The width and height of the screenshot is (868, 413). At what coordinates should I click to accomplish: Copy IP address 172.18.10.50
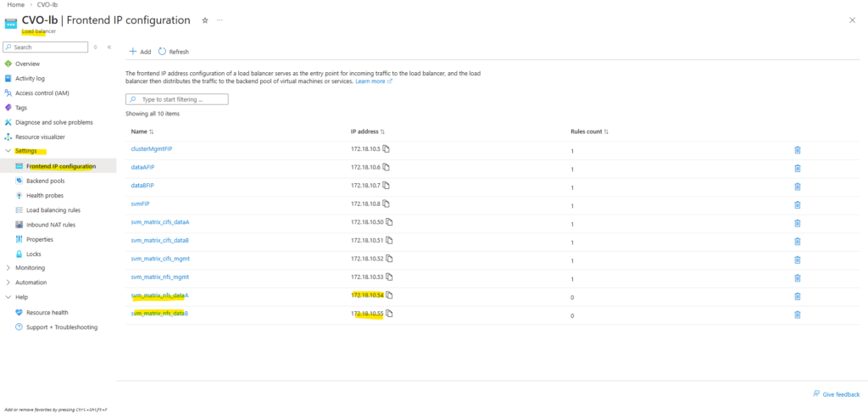(389, 222)
